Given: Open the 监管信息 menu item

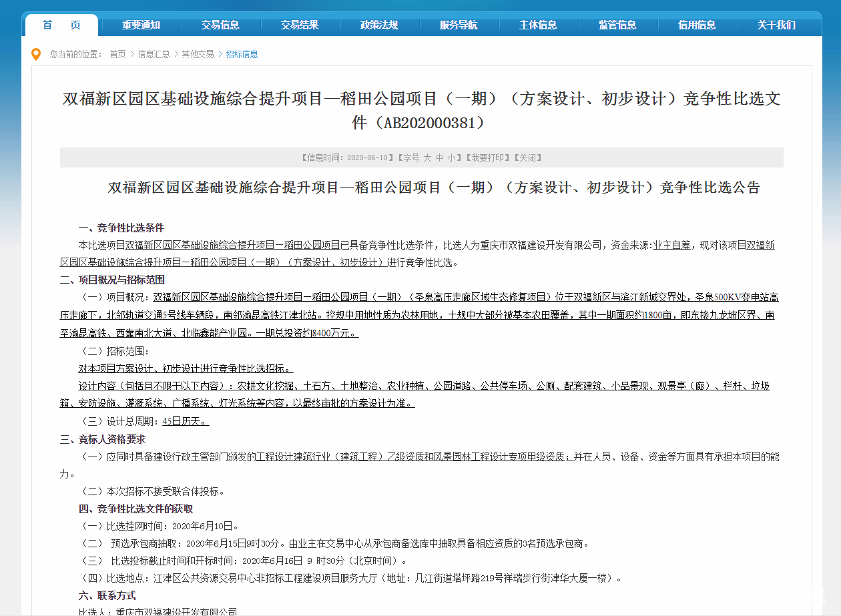Looking at the screenshot, I should pos(617,25).
